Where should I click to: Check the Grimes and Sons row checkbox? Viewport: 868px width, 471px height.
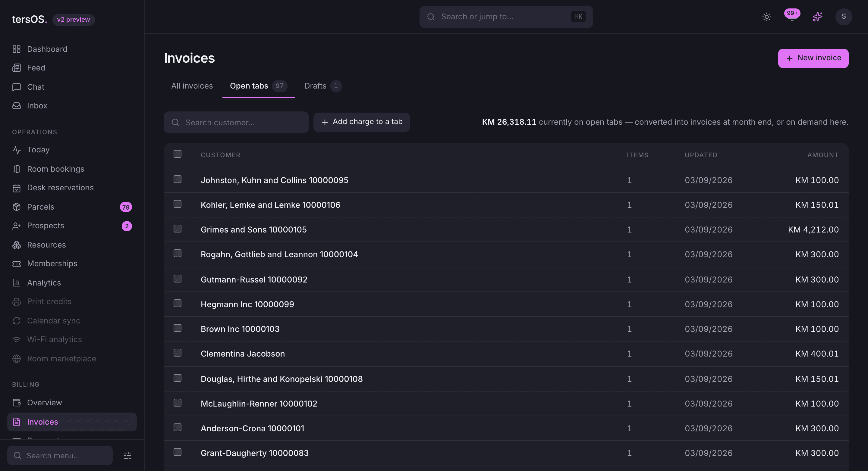click(x=178, y=229)
